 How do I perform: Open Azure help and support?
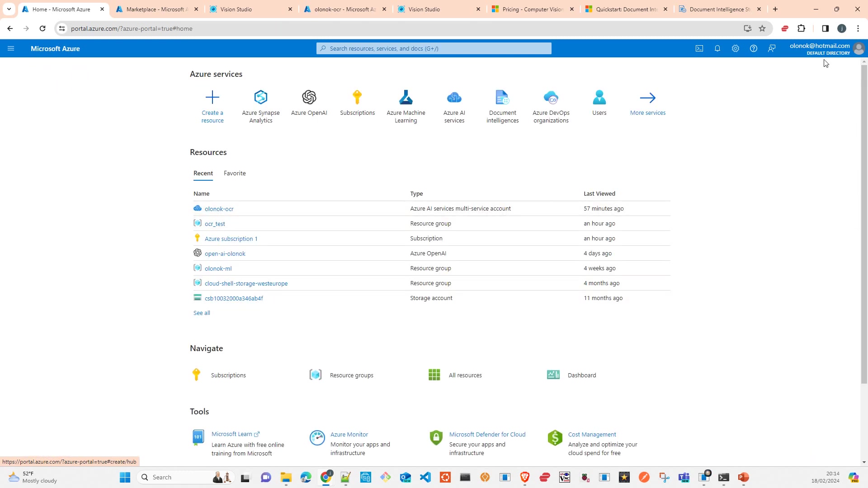tap(753, 48)
